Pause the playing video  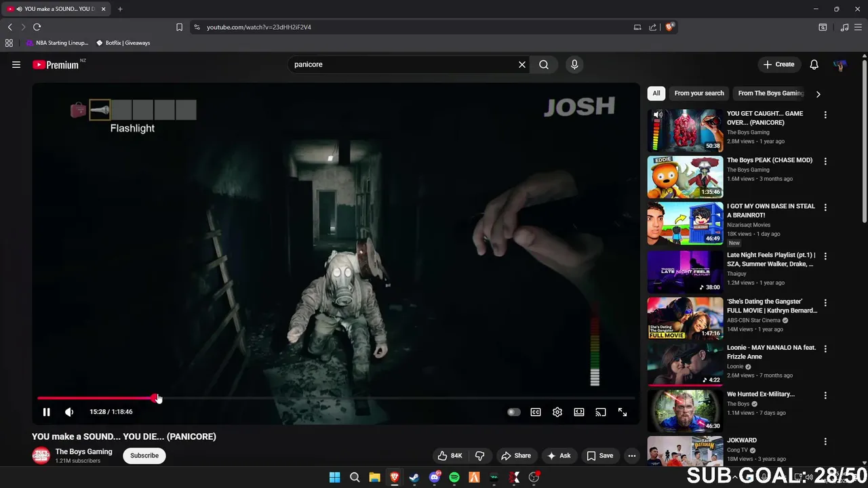pos(46,412)
